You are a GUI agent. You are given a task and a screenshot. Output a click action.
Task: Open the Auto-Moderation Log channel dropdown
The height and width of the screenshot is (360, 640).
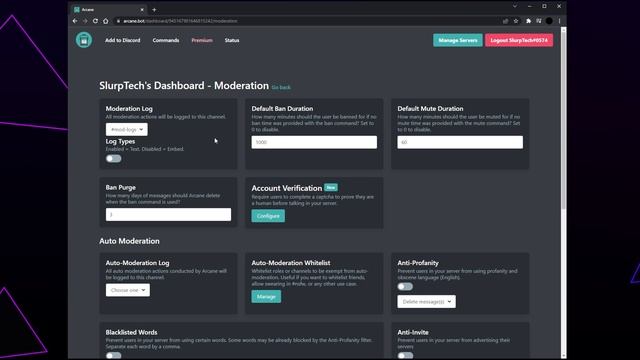(128, 290)
